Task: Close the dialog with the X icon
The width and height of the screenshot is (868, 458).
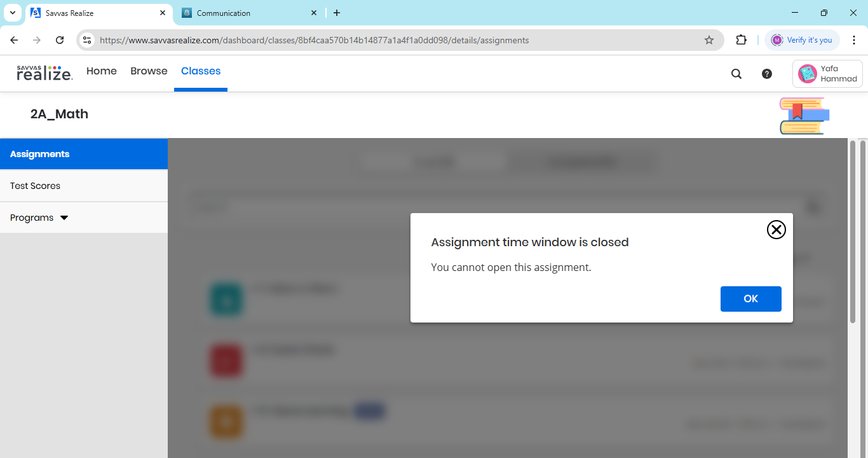Action: 776,230
